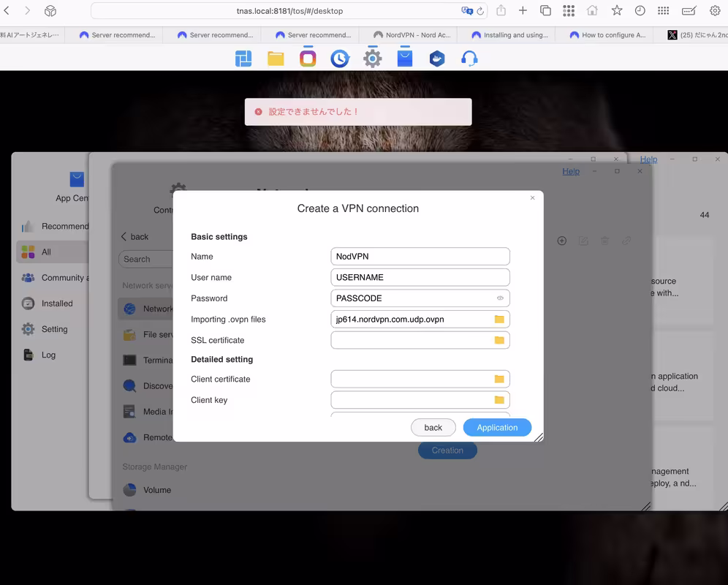Click the browser address bar URL

coord(289,11)
